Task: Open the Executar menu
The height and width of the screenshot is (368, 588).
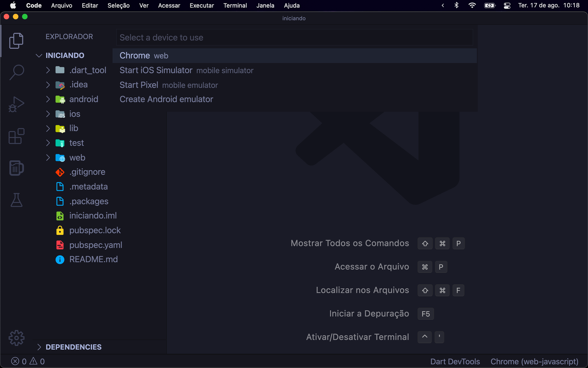Action: 201,6
